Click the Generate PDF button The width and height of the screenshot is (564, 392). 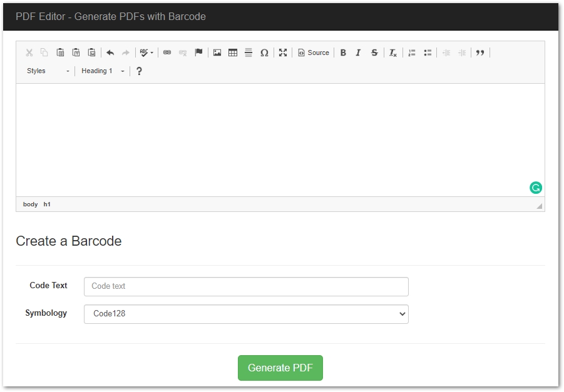[280, 368]
